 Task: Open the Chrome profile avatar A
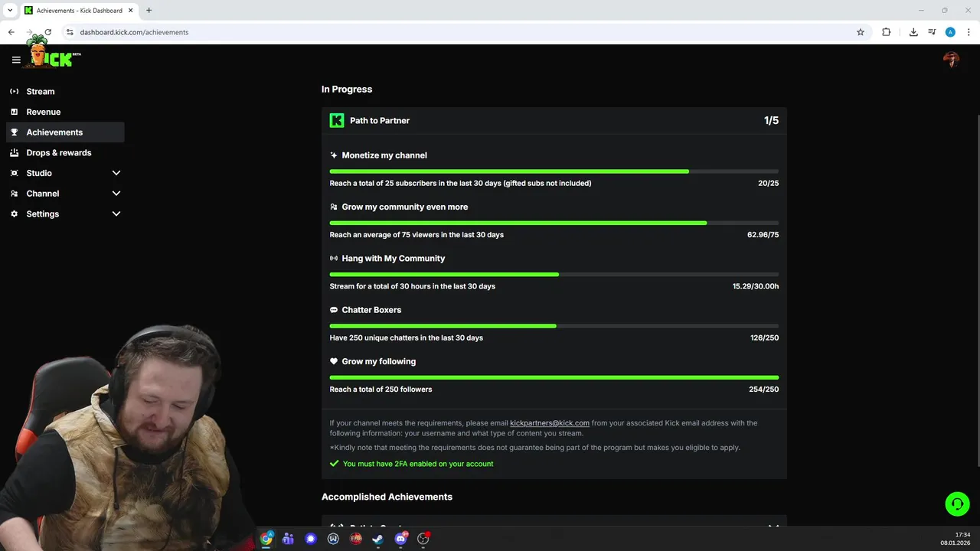coord(950,32)
